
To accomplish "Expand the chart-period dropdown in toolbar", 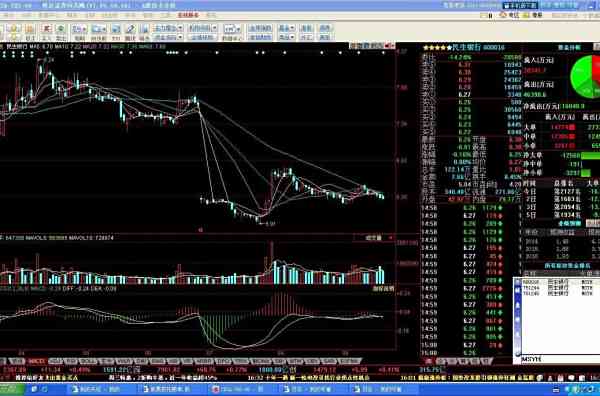I will point(238,29).
